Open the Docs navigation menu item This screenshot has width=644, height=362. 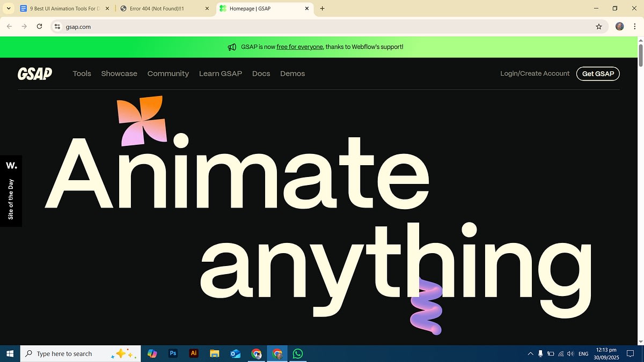[261, 73]
